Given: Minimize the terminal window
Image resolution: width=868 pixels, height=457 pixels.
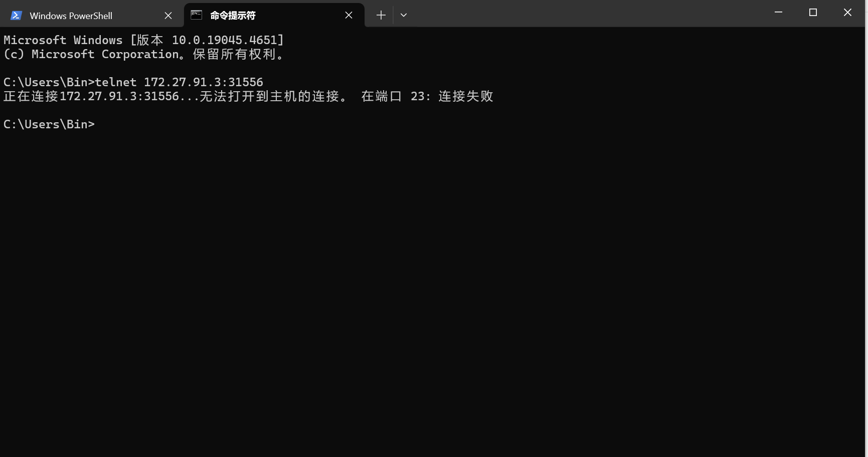Looking at the screenshot, I should (x=779, y=13).
